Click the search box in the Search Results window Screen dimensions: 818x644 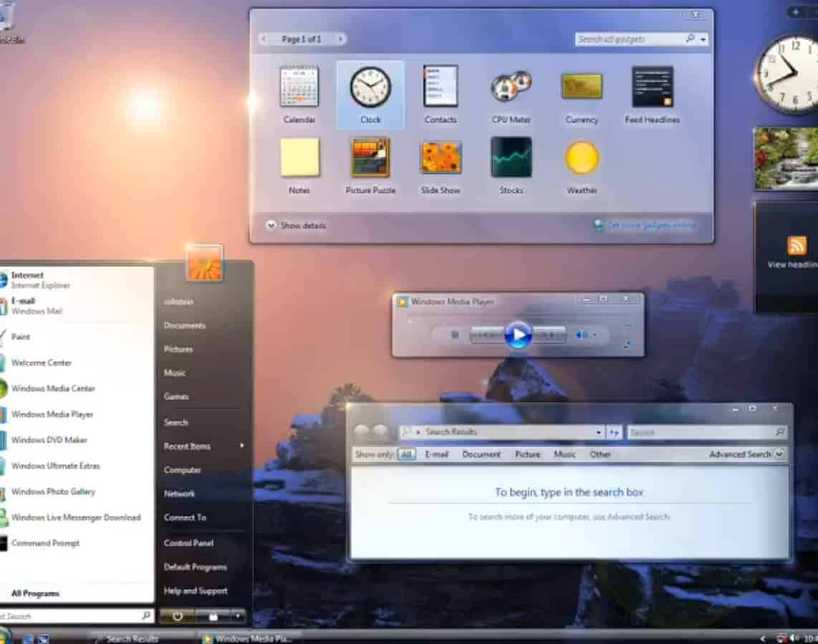[706, 432]
